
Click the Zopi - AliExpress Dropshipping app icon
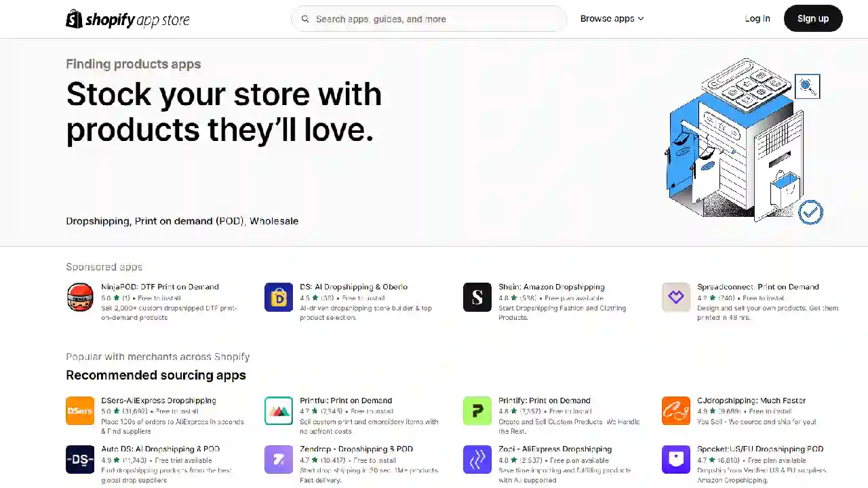(x=477, y=460)
